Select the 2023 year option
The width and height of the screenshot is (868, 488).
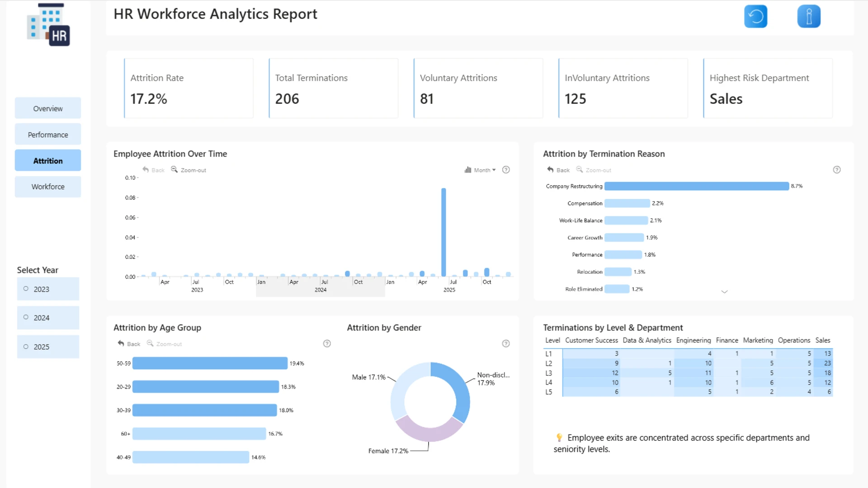click(x=48, y=289)
